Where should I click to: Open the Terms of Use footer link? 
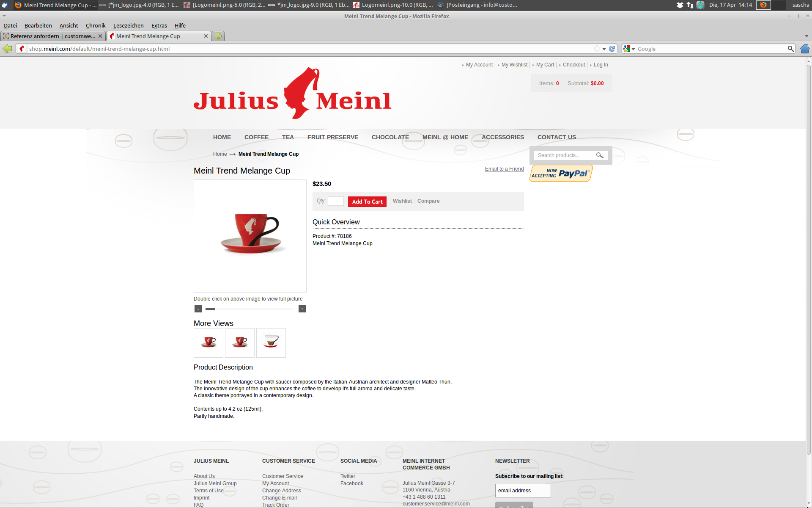[x=208, y=491]
